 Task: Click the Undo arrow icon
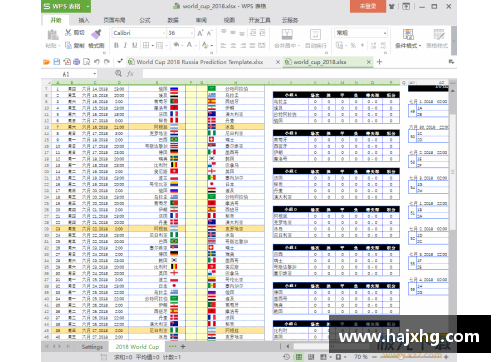[x=97, y=62]
